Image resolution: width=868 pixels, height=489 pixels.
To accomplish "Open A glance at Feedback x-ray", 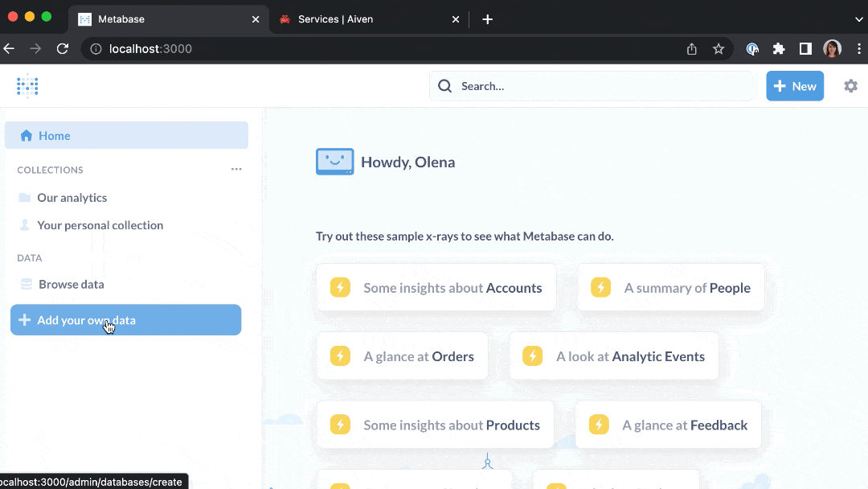I will tap(668, 425).
